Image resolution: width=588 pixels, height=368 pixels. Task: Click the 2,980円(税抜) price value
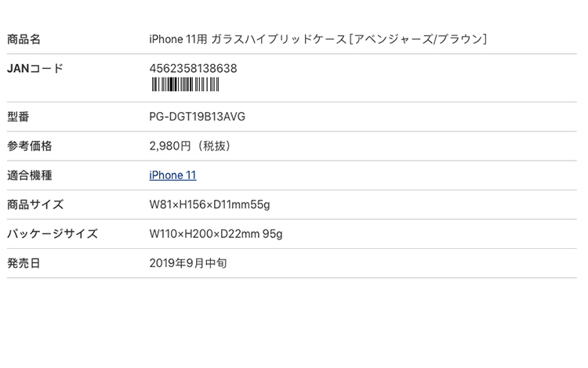pyautogui.click(x=190, y=146)
